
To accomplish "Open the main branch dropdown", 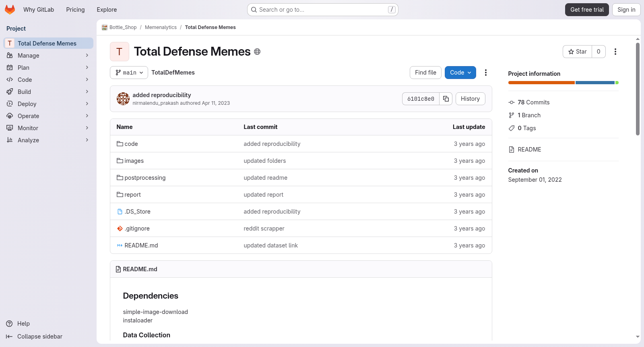I will [x=129, y=73].
